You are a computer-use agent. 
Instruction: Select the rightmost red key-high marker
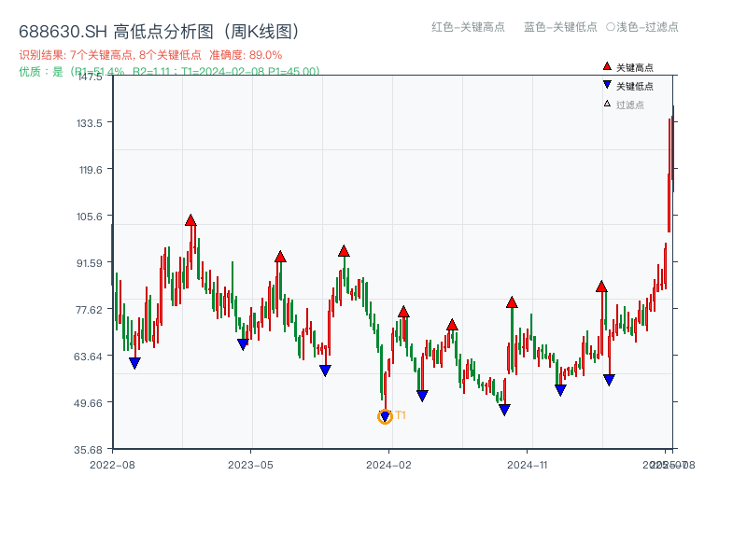point(603,287)
